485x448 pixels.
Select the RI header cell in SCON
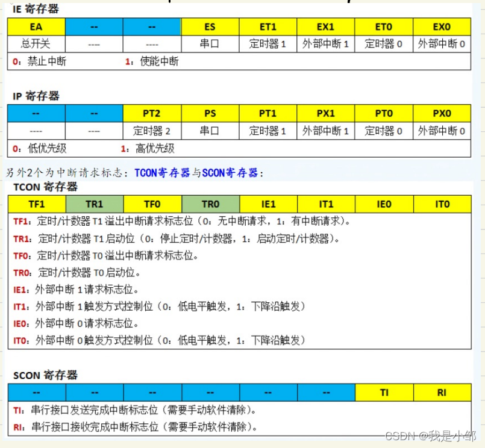443,393
